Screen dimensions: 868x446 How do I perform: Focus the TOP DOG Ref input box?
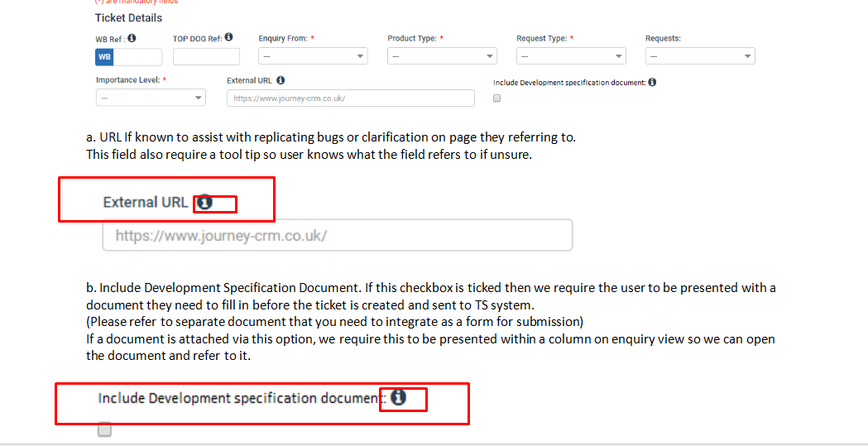206,57
